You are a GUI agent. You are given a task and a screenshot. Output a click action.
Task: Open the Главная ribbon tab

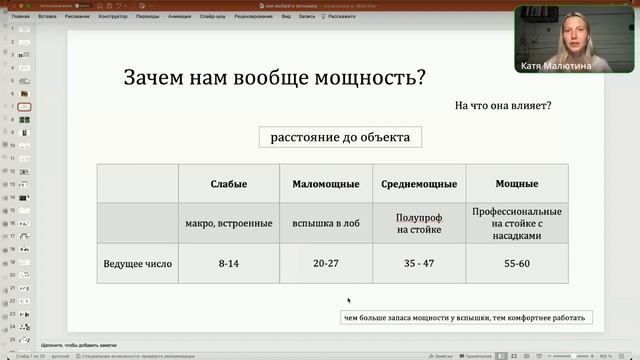point(20,16)
